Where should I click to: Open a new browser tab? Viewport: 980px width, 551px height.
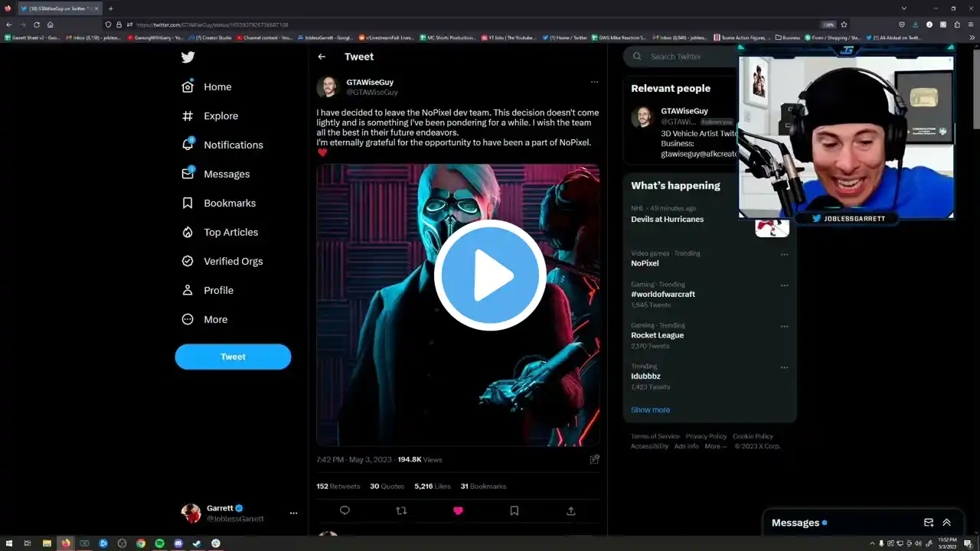(110, 8)
